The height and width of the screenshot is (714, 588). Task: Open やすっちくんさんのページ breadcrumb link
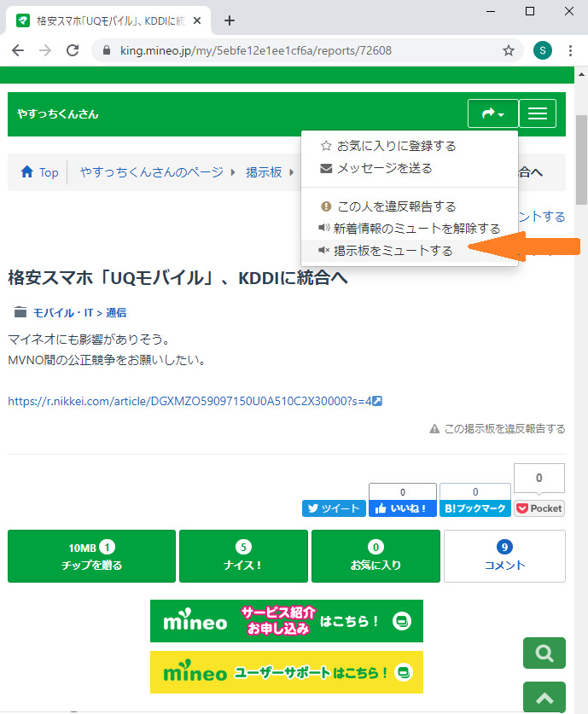click(x=152, y=172)
